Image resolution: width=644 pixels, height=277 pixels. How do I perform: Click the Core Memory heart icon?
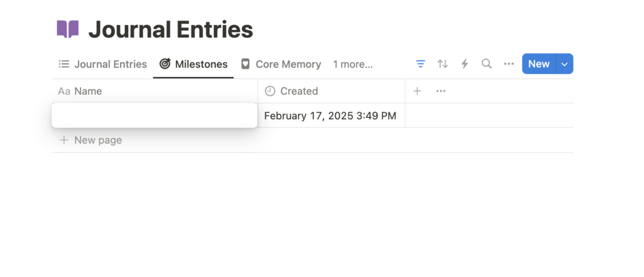point(245,64)
